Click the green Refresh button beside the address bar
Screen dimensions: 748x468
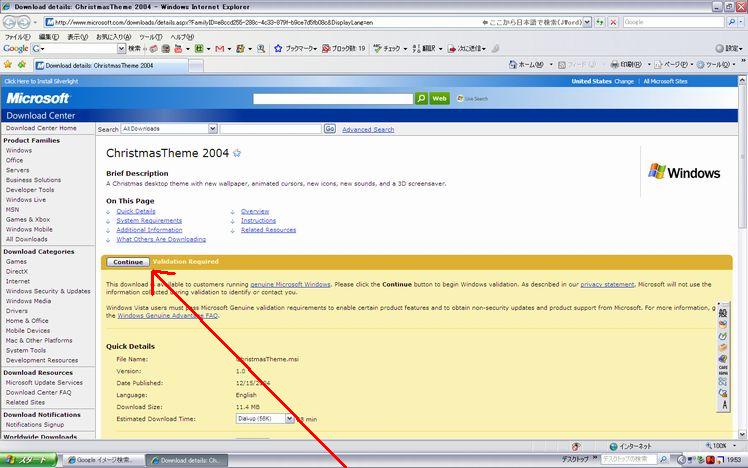pos(600,22)
